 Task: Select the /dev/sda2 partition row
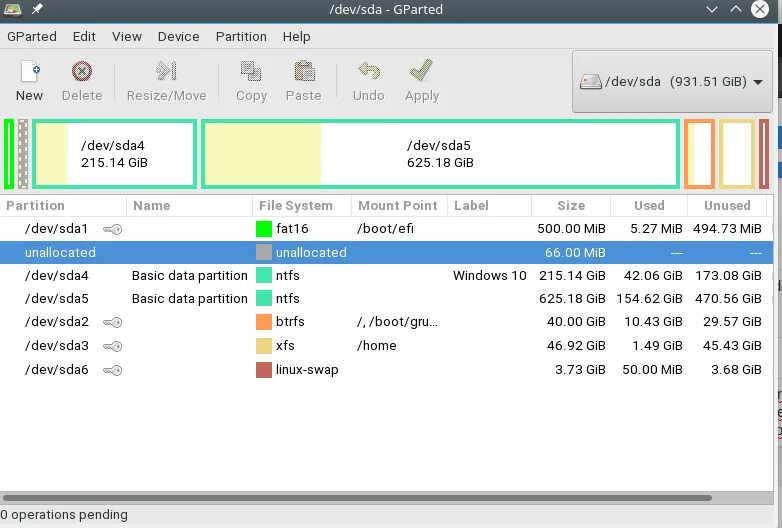coord(387,322)
